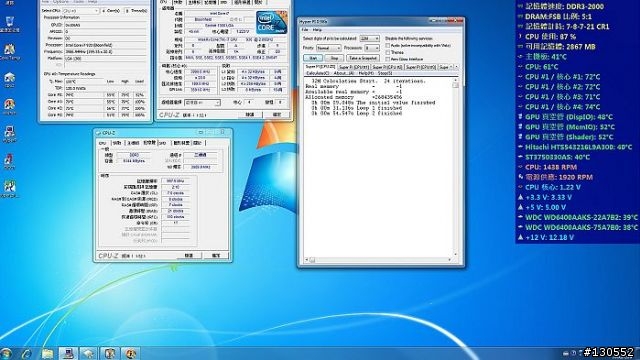The image size is (640, 360).
Task: Click the Start button in Hyper PI
Action: (x=313, y=58)
